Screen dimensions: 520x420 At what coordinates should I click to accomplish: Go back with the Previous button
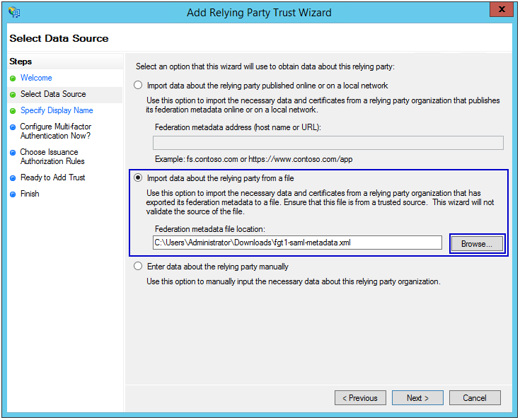360,398
